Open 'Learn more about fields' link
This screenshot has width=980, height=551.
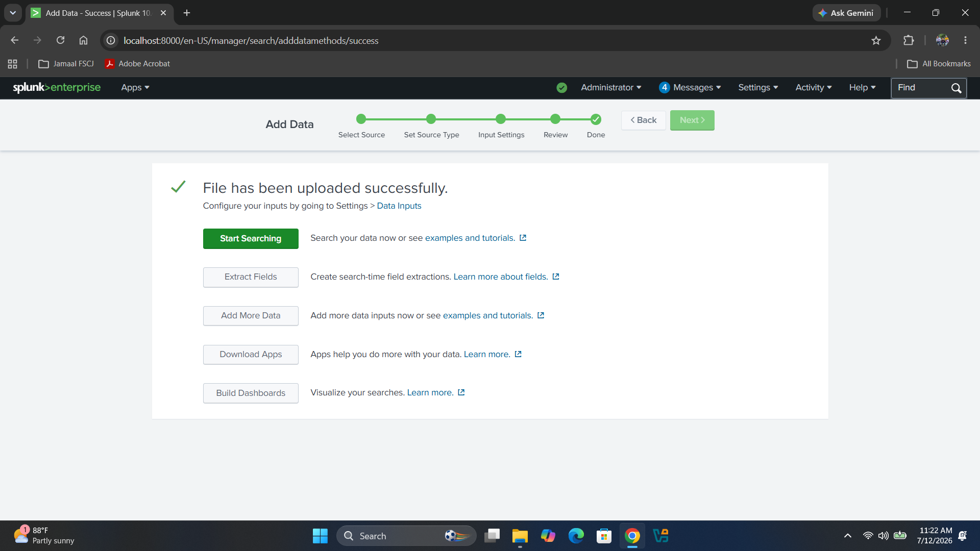(501, 277)
